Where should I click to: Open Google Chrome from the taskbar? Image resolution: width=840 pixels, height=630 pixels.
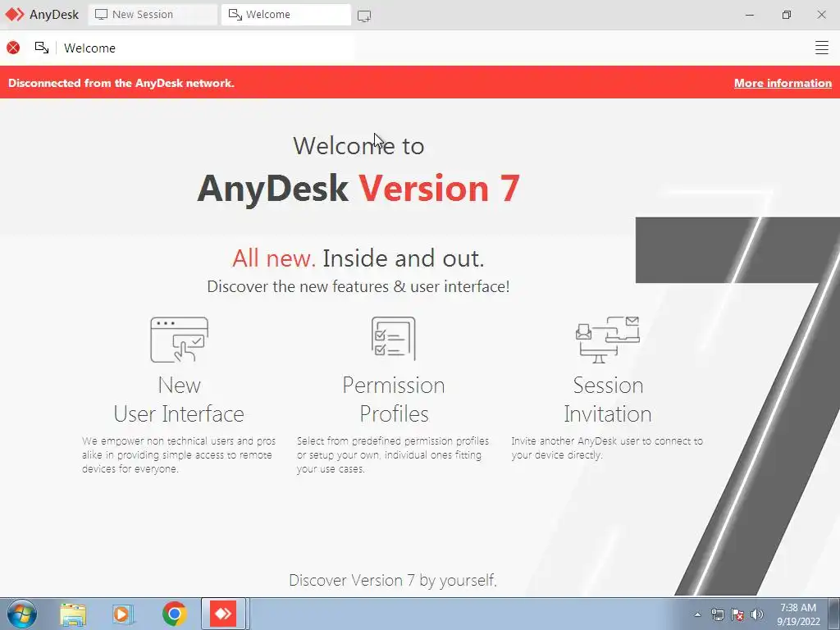click(x=174, y=614)
